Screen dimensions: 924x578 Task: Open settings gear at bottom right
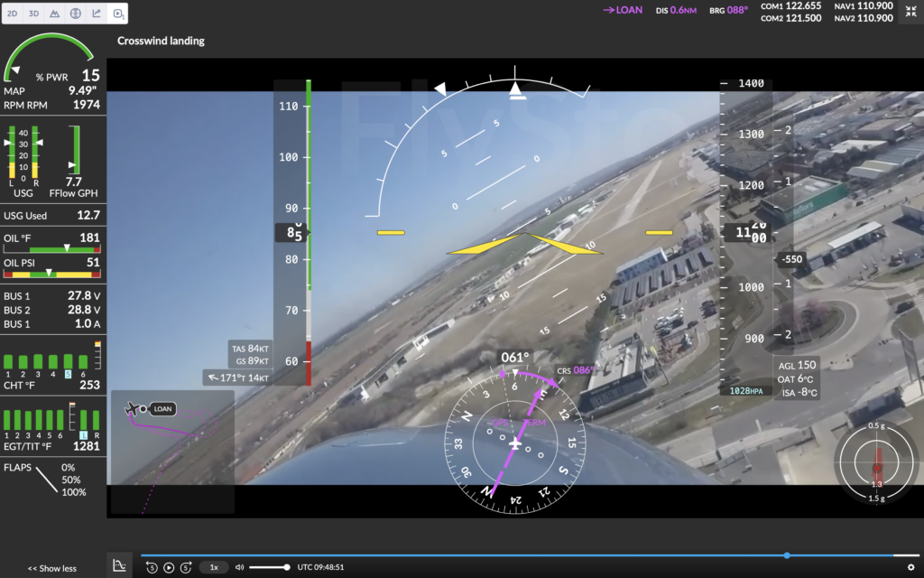[910, 567]
